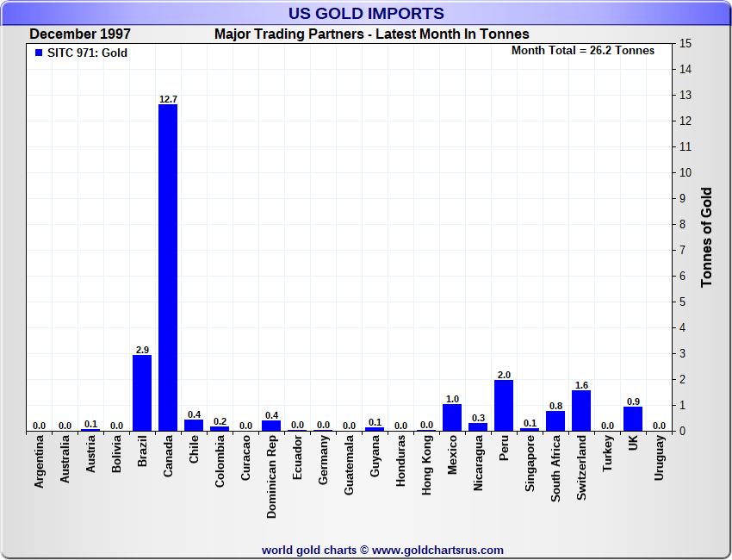Click the SITC 971: Gold legend text
The width and height of the screenshot is (732, 560).
[87, 53]
